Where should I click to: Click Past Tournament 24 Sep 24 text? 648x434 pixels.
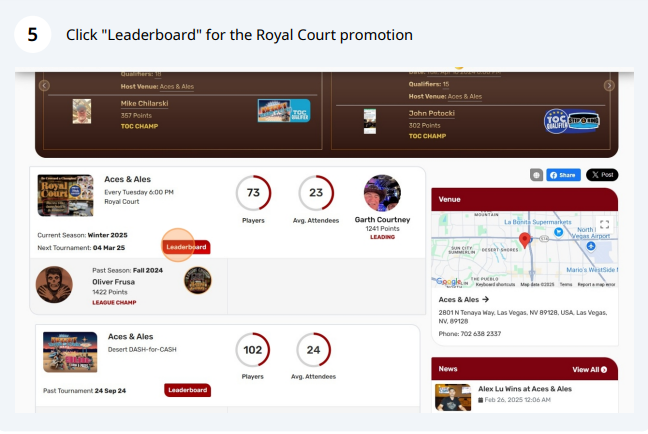pos(84,391)
